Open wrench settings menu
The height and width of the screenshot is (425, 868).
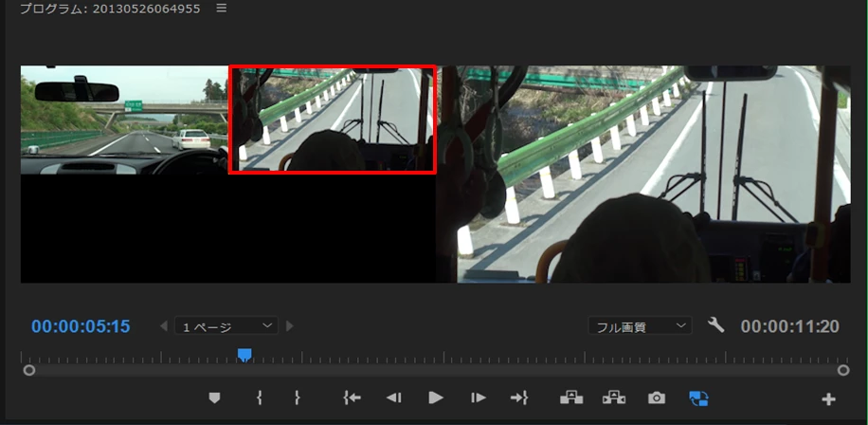[715, 324]
